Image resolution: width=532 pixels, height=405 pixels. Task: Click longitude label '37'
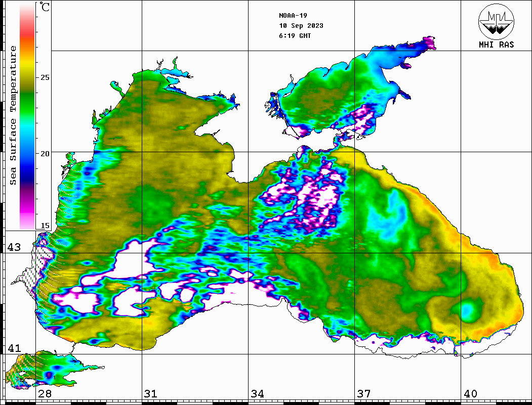tap(364, 394)
